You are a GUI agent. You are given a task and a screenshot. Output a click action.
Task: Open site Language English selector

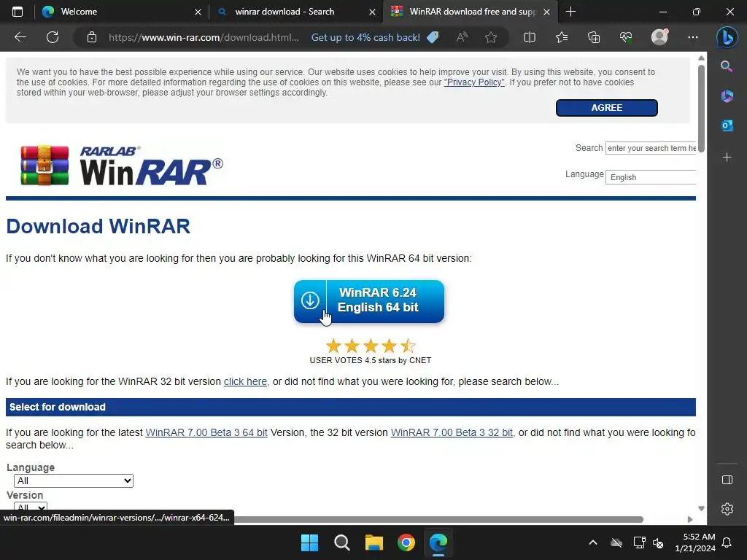(x=651, y=177)
